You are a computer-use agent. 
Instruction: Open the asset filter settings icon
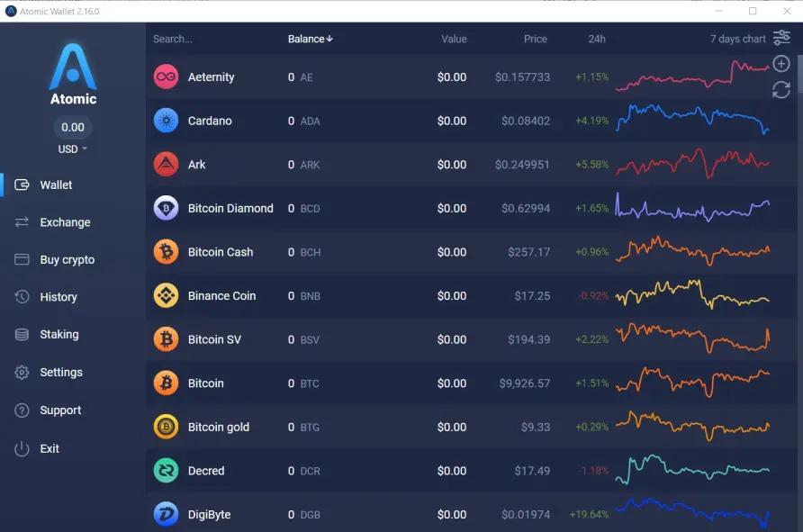[781, 38]
